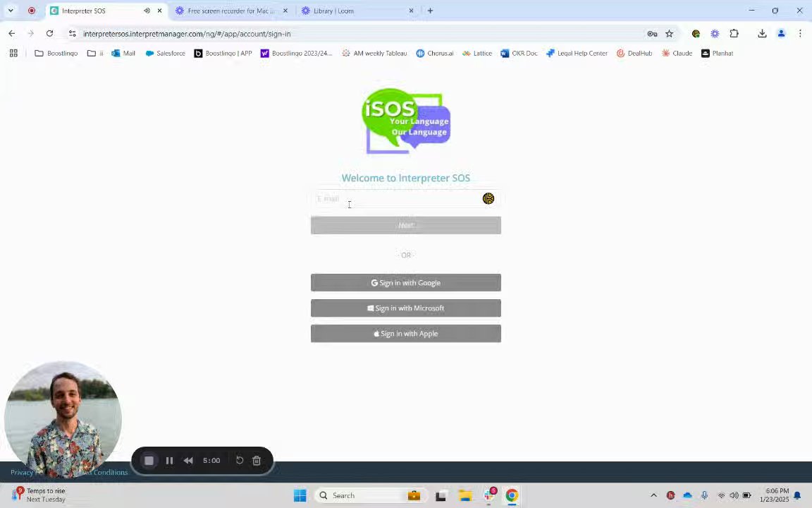This screenshot has height=508, width=812.
Task: Open Boostlingo 2023/24 bookmark
Action: click(x=296, y=53)
